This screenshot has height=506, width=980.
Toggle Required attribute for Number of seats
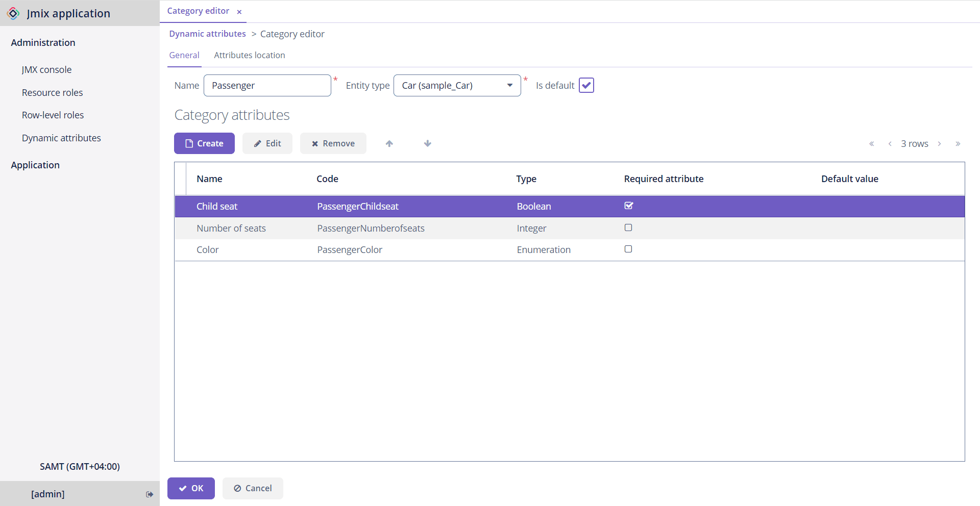pos(628,227)
